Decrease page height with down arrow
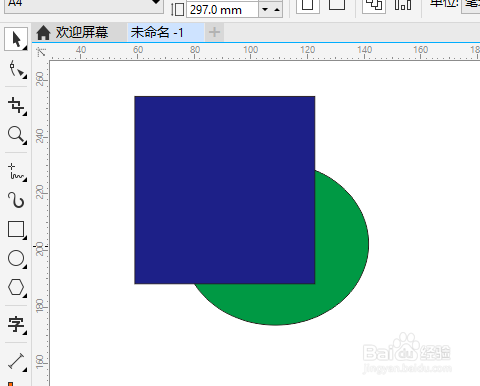This screenshot has height=386, width=480. (265, 10)
